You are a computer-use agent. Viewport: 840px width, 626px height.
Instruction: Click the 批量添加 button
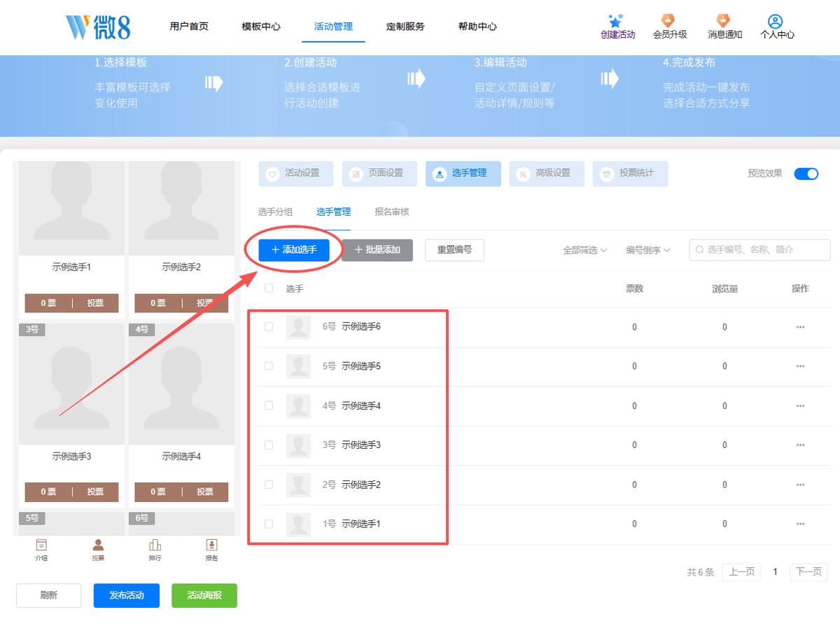(377, 250)
